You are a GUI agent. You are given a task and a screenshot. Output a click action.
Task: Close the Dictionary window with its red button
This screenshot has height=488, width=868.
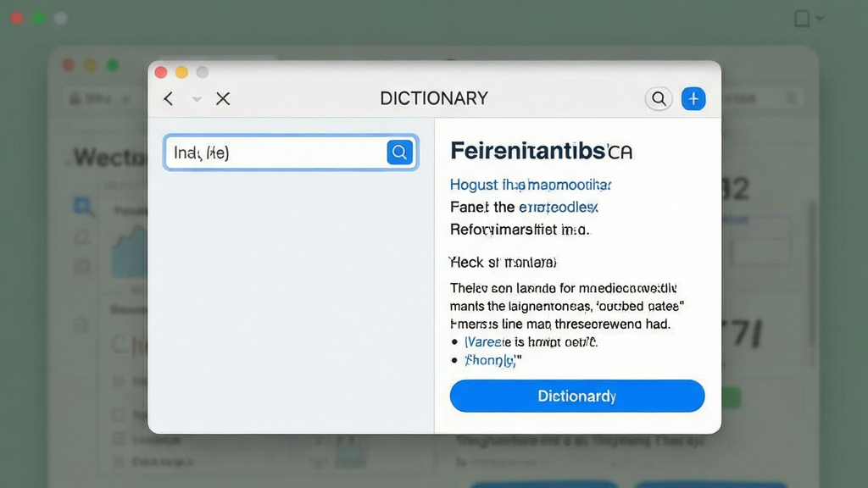coord(161,73)
